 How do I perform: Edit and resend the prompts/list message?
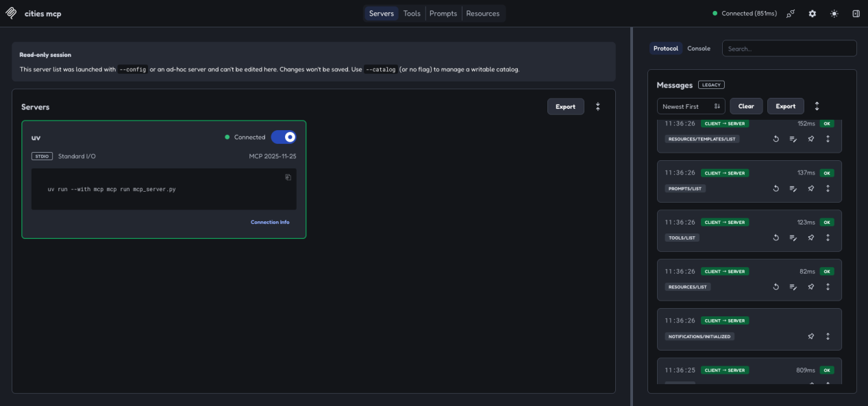(793, 188)
